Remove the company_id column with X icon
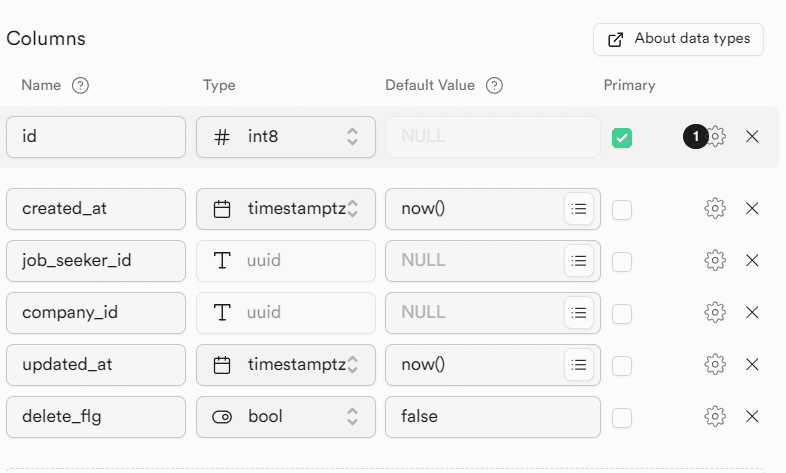The width and height of the screenshot is (786, 473). [753, 313]
